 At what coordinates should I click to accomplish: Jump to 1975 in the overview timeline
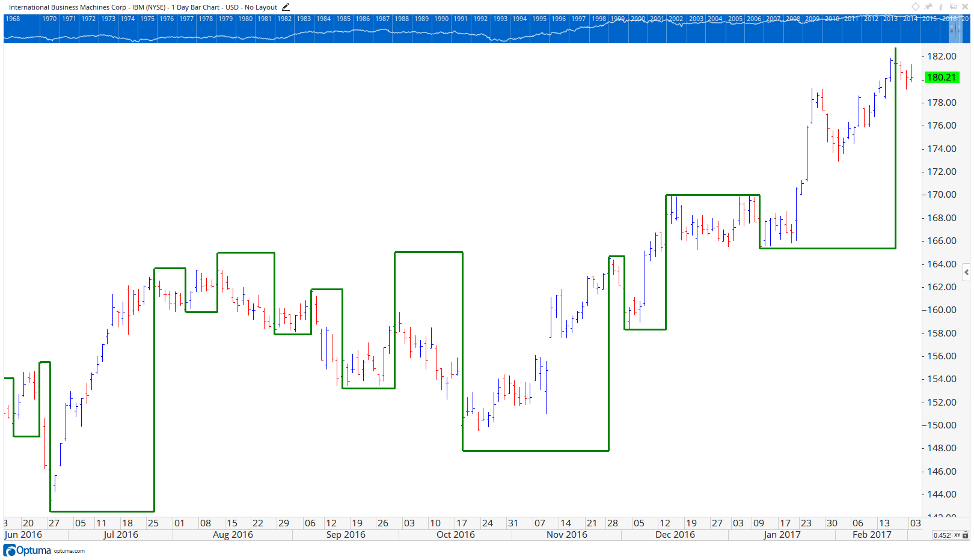(147, 19)
